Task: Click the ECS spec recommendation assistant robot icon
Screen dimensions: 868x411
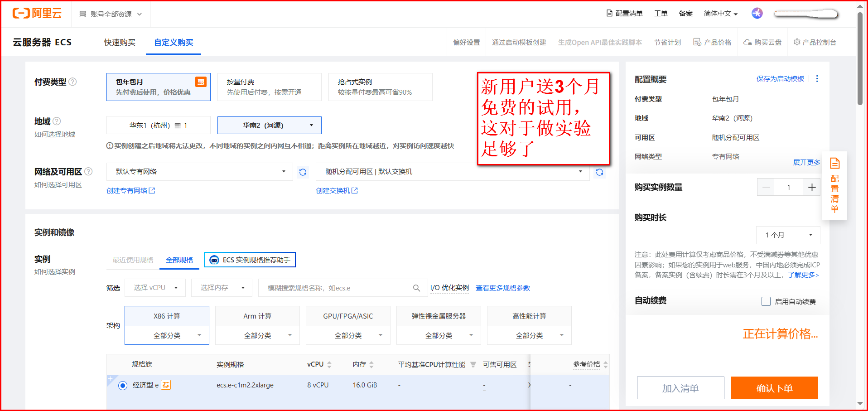Action: point(214,260)
